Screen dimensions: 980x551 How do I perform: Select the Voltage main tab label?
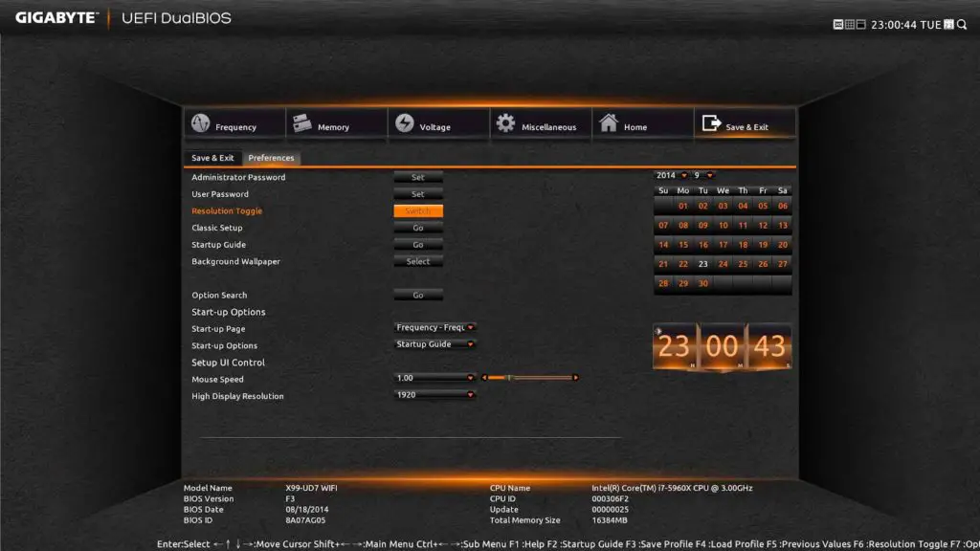(435, 127)
